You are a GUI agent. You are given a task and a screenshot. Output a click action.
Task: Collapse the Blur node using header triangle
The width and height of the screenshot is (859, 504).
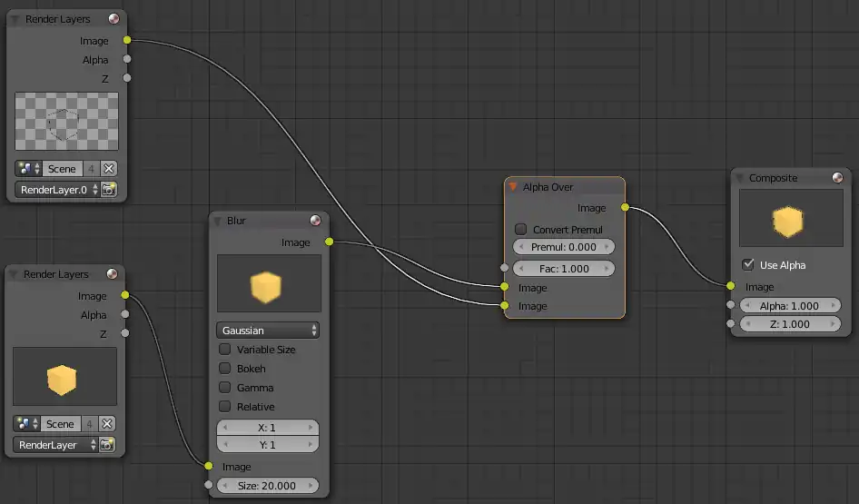click(217, 221)
